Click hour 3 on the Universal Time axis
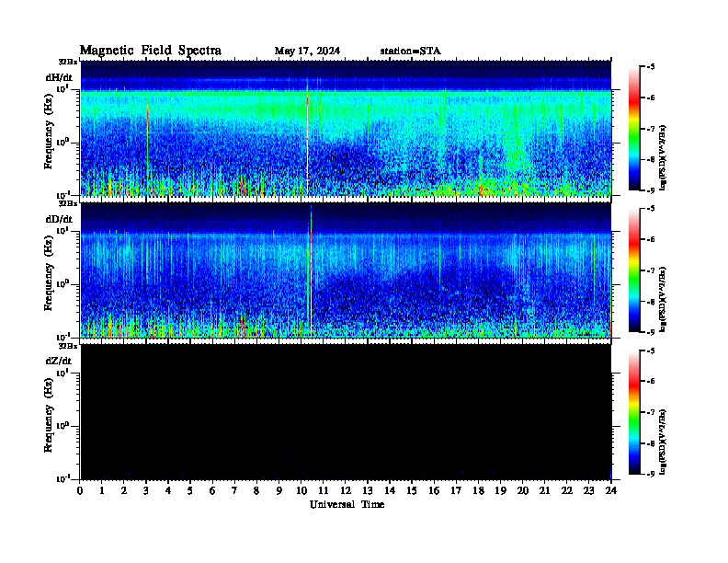 pos(146,491)
